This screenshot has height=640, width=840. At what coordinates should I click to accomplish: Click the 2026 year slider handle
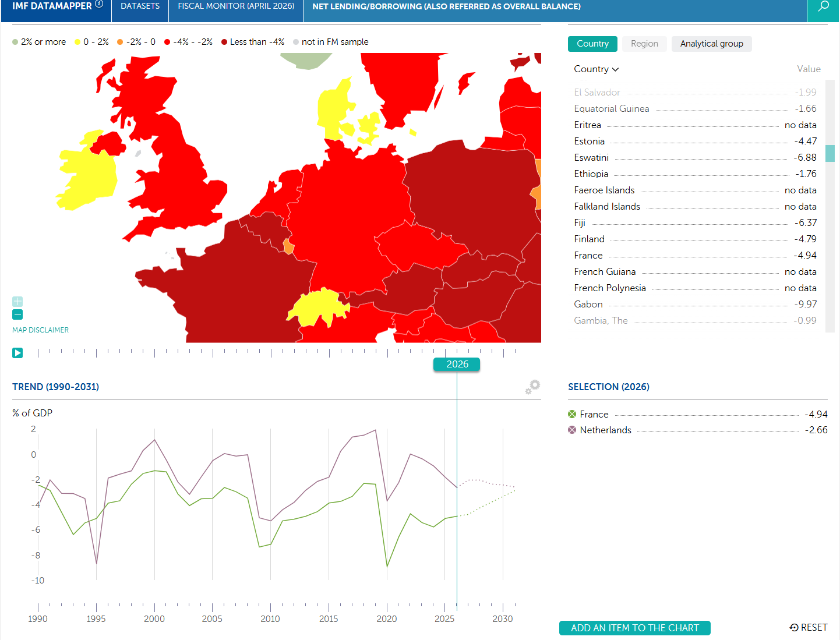point(457,364)
